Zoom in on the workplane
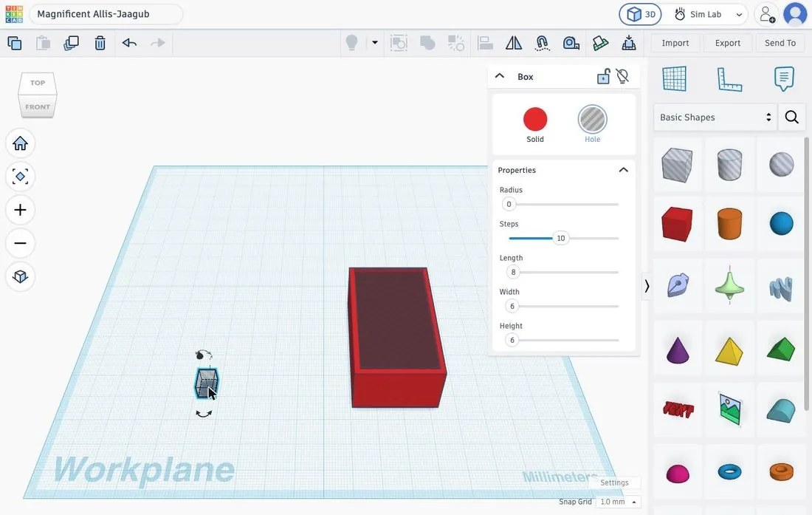 tap(20, 210)
